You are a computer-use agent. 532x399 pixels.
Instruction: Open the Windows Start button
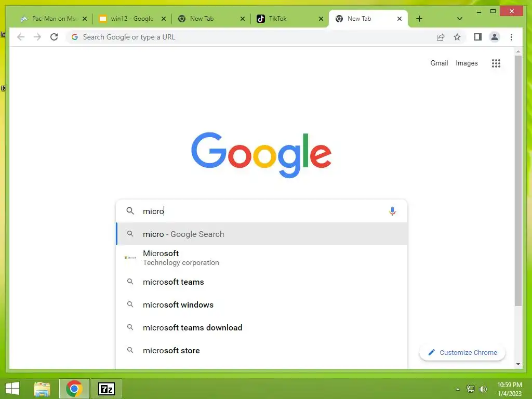click(x=12, y=389)
